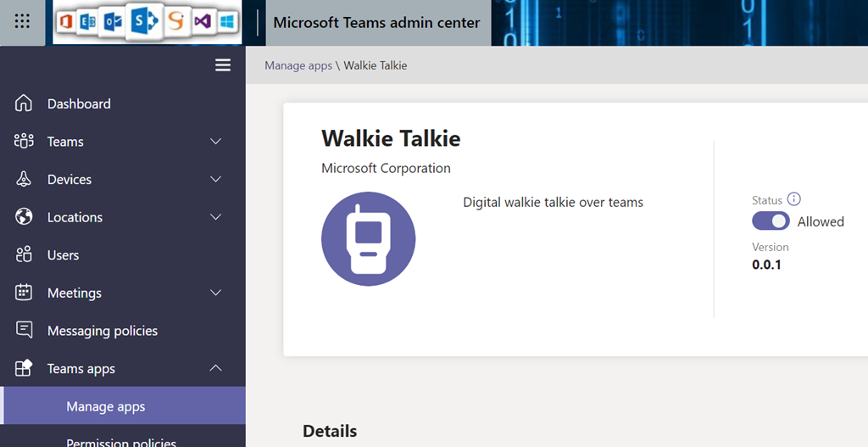This screenshot has width=868, height=447.
Task: Click the Visual Studio icon in the banner
Action: coord(202,23)
